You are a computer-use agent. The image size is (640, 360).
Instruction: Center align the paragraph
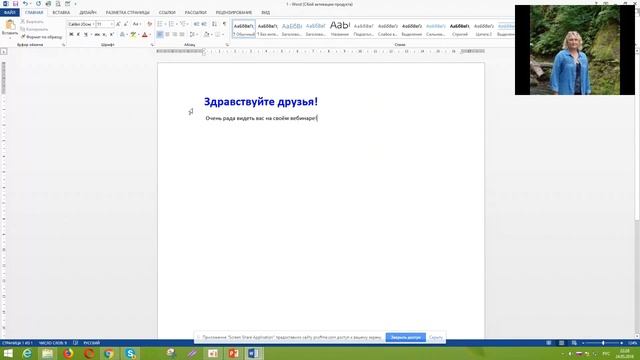point(167,35)
